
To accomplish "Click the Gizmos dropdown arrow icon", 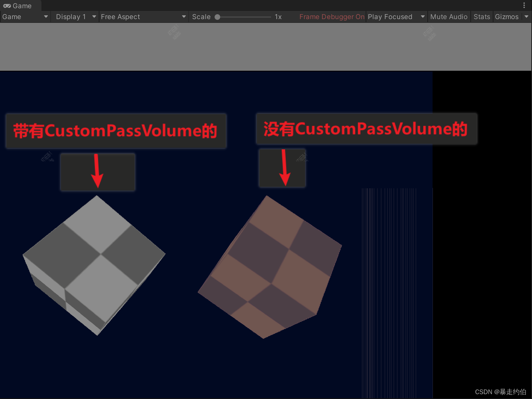I will click(526, 16).
